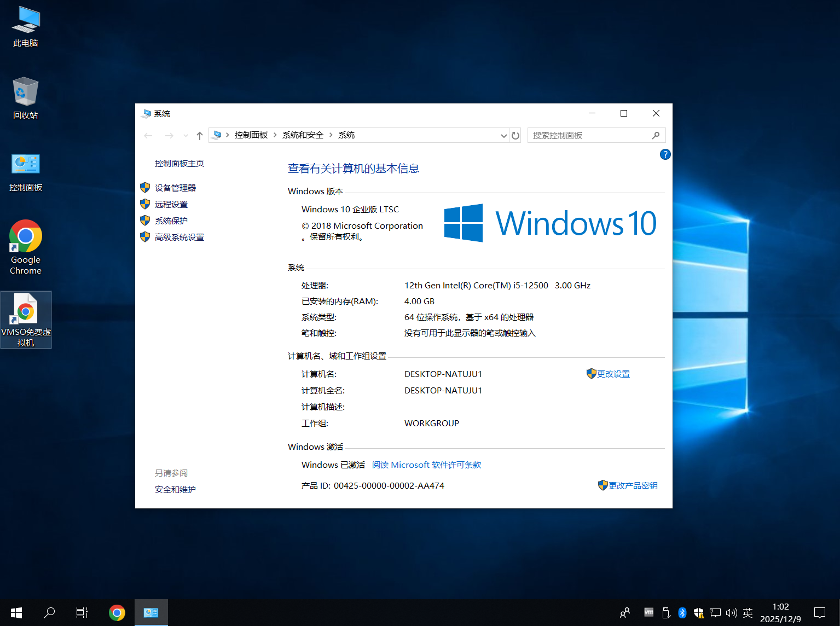The image size is (840, 626).
Task: Click the Windows Start button
Action: (16, 613)
